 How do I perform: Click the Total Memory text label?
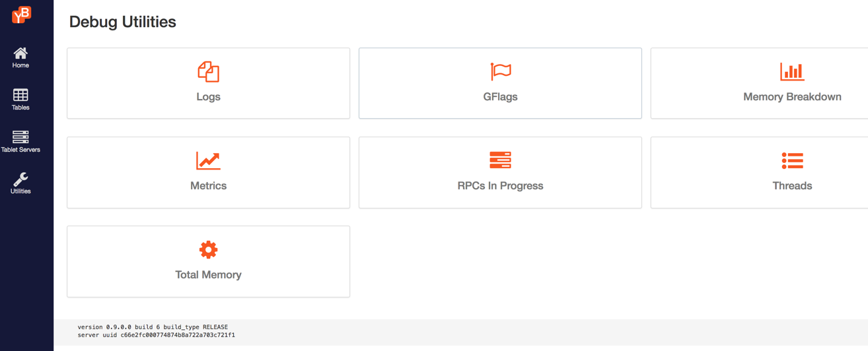tap(208, 275)
